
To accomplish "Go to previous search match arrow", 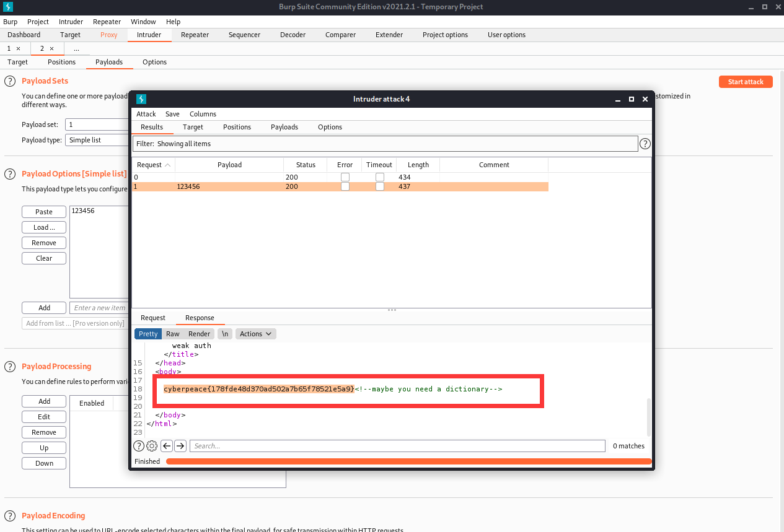I will pos(167,446).
